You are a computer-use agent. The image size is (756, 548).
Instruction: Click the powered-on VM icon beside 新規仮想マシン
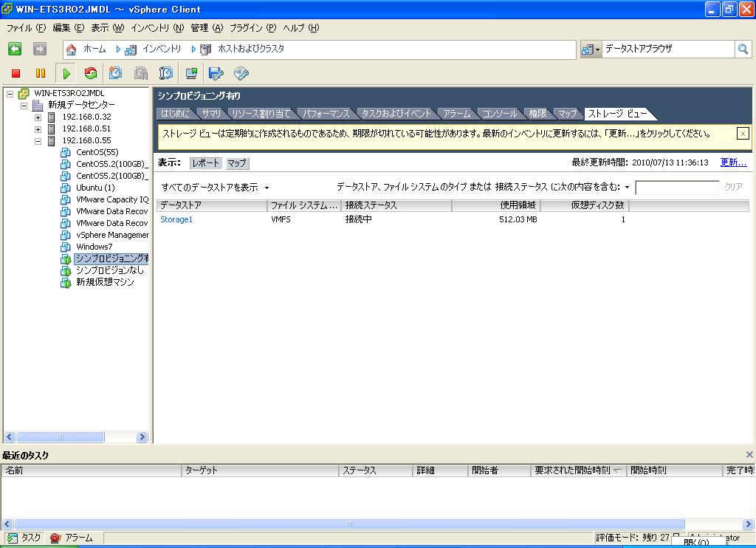[66, 283]
